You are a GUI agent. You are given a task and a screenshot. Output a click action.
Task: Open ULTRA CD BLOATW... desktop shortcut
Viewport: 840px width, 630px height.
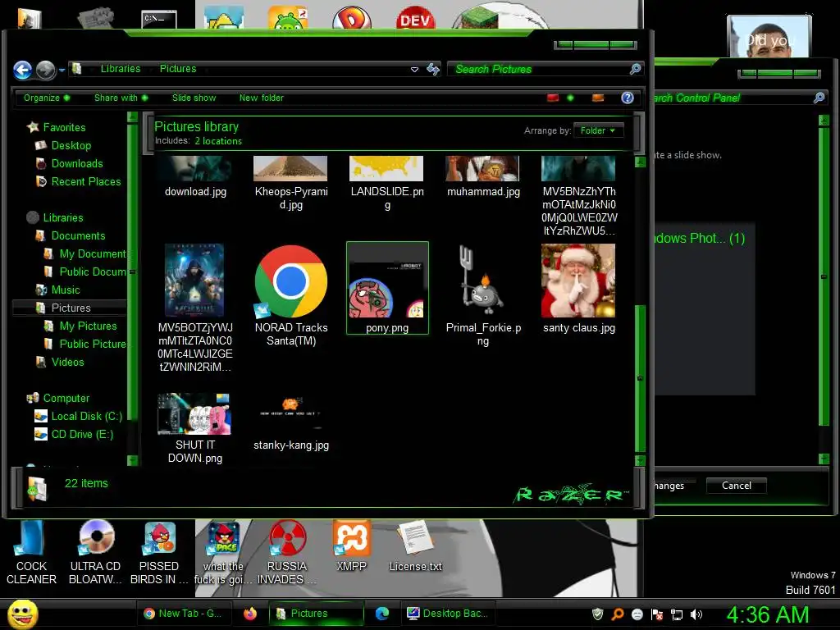(x=95, y=552)
